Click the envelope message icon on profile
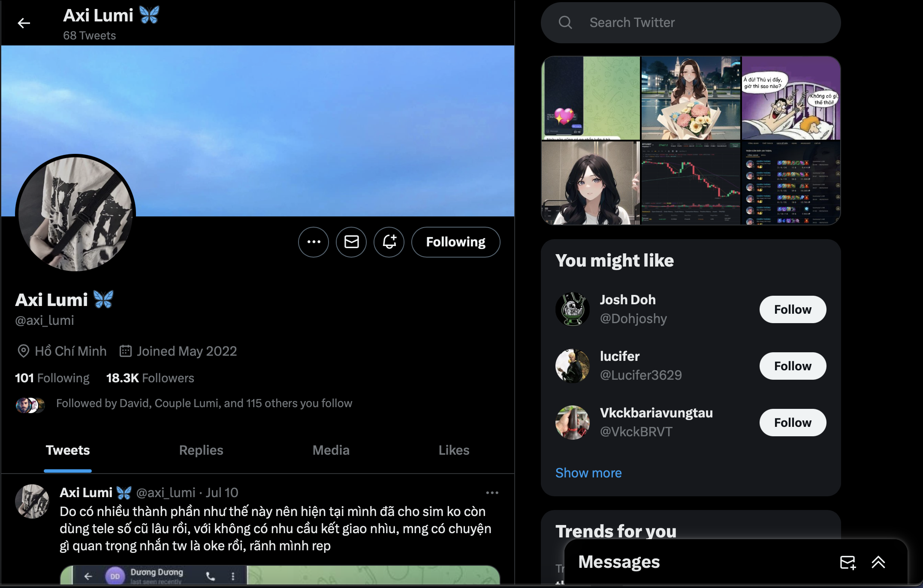 [351, 242]
